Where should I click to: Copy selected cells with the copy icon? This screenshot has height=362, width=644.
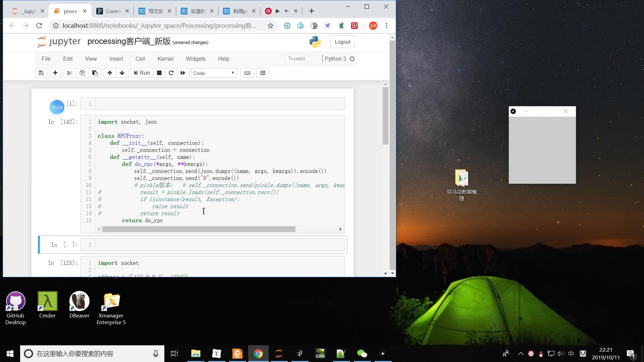click(82, 73)
